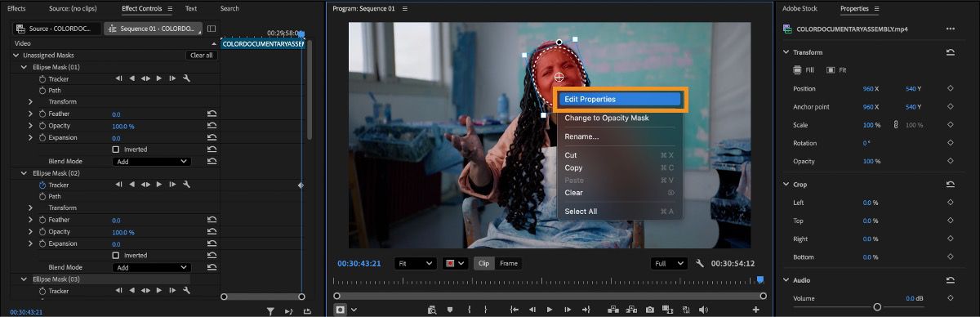The image size is (980, 317).
Task: Select the Clip mode button
Action: (x=483, y=263)
